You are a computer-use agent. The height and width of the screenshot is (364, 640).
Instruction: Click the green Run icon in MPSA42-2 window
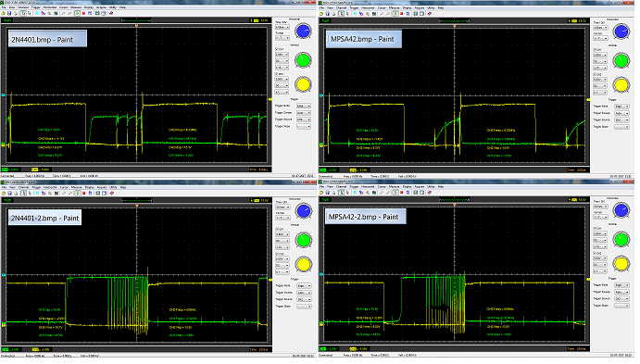click(395, 193)
